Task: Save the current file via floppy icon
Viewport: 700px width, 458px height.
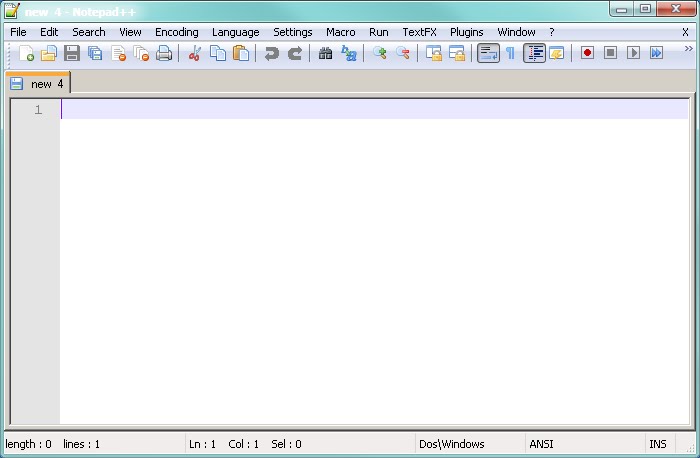Action: [72, 53]
